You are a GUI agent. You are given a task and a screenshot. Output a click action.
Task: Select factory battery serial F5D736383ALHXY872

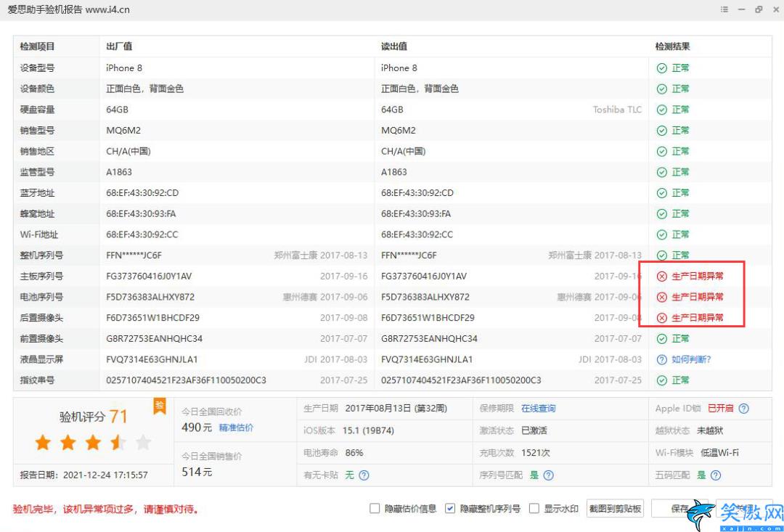tap(150, 297)
